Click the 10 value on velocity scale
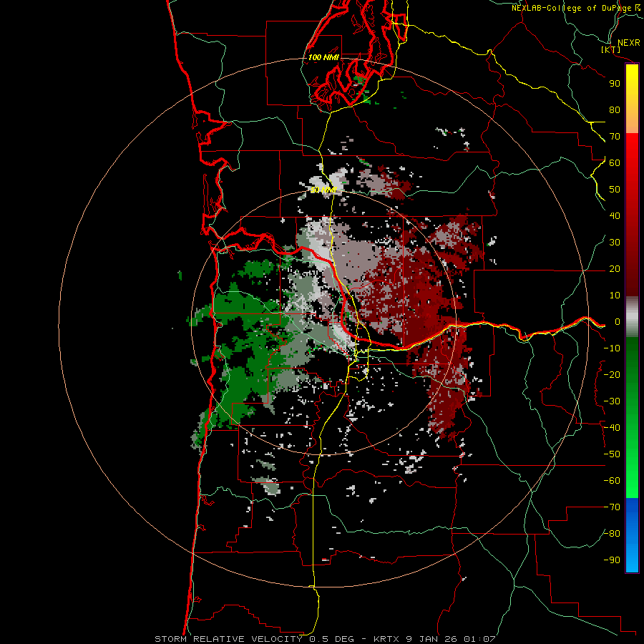This screenshot has height=644, width=644. pos(615,296)
